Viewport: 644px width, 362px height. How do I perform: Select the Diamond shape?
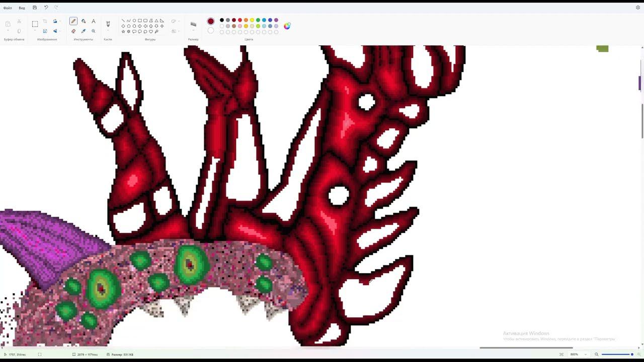coord(123,26)
